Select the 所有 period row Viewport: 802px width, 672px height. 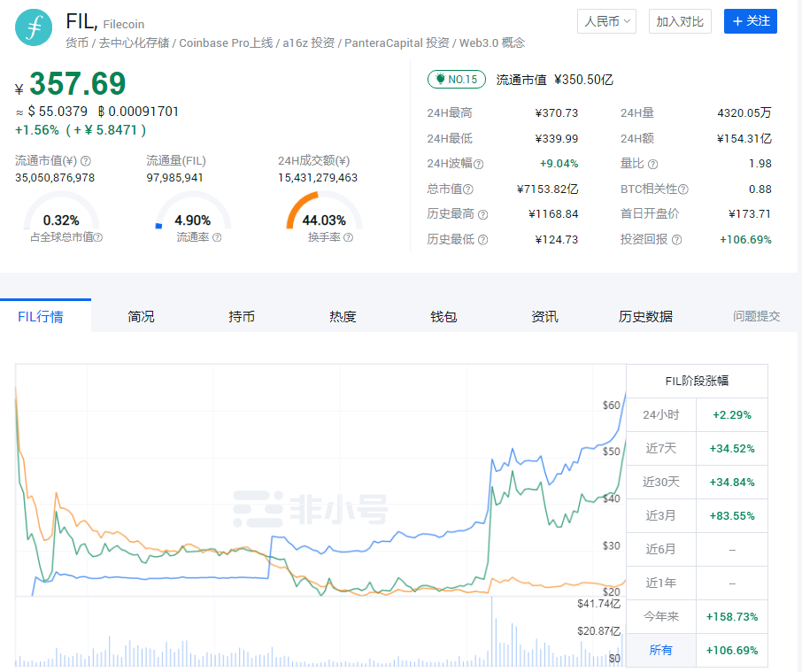tap(698, 651)
